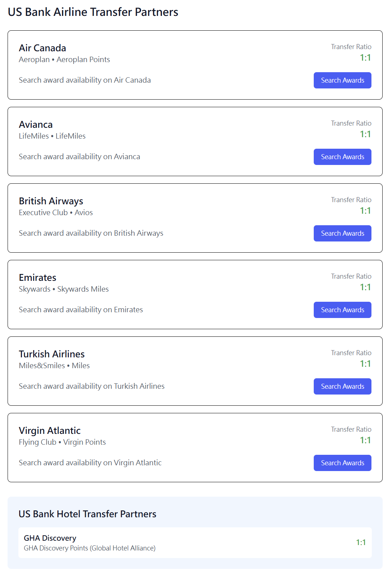Click Turkish Airlines' 1:1 transfer ratio

[365, 364]
